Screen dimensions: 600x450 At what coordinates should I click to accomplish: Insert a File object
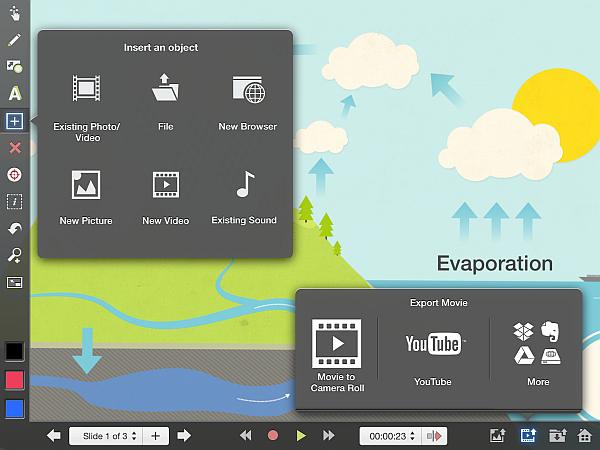(x=165, y=107)
